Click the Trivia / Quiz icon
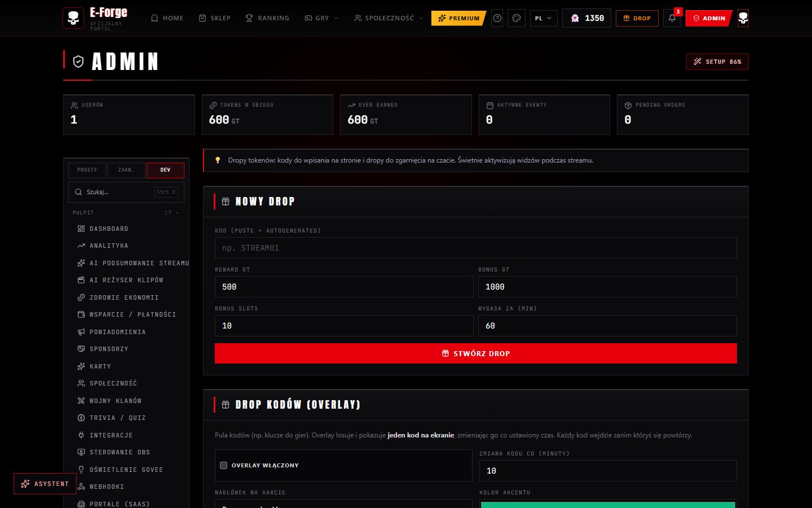The width and height of the screenshot is (812, 508). (81, 418)
